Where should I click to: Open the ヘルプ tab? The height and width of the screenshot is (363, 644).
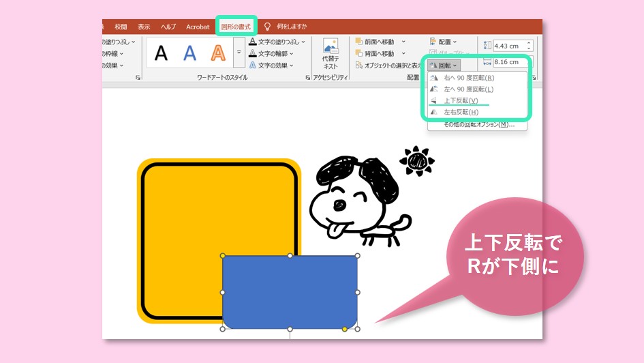(x=168, y=27)
